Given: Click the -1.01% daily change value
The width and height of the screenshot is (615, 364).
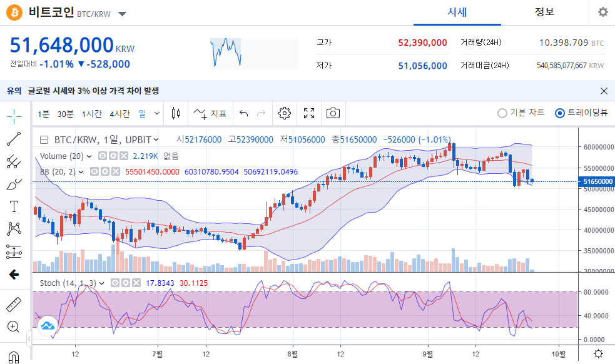Looking at the screenshot, I should pyautogui.click(x=56, y=64).
